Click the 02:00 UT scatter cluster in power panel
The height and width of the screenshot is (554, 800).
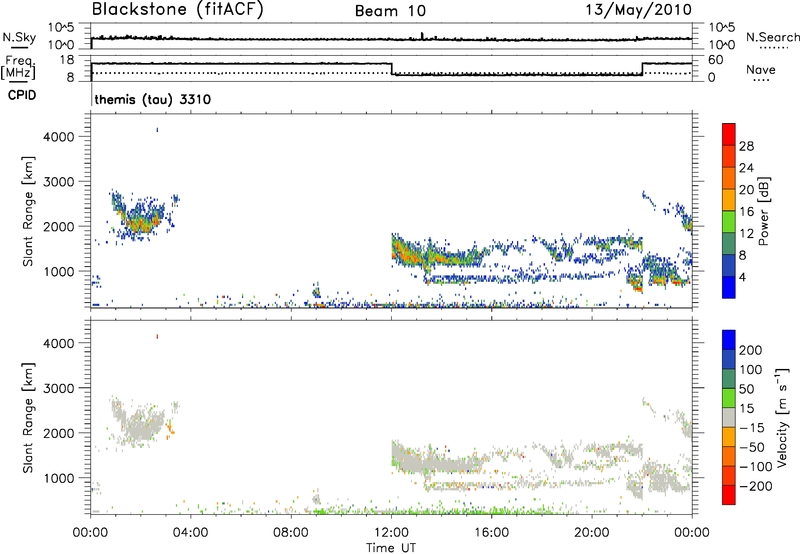tap(140, 217)
